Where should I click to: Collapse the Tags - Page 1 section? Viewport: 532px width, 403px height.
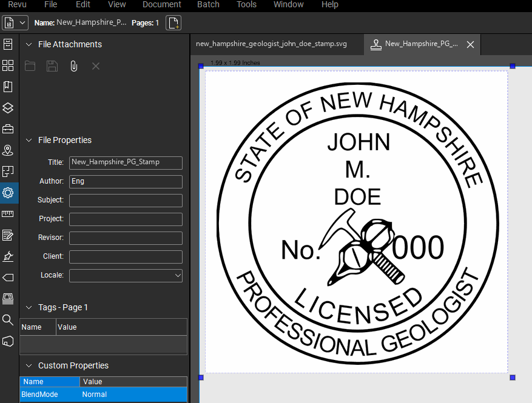[x=29, y=307]
